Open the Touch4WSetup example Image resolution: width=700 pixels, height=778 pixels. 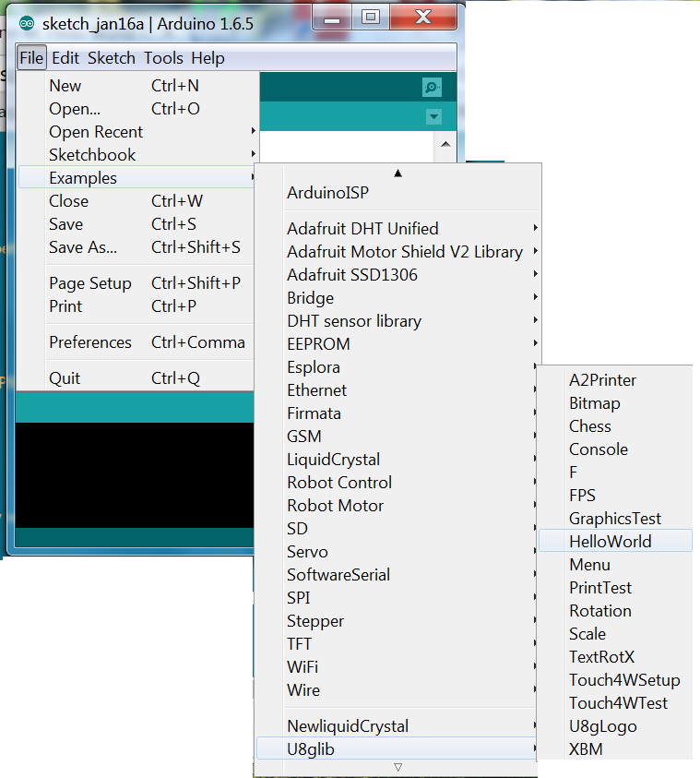coord(615,680)
